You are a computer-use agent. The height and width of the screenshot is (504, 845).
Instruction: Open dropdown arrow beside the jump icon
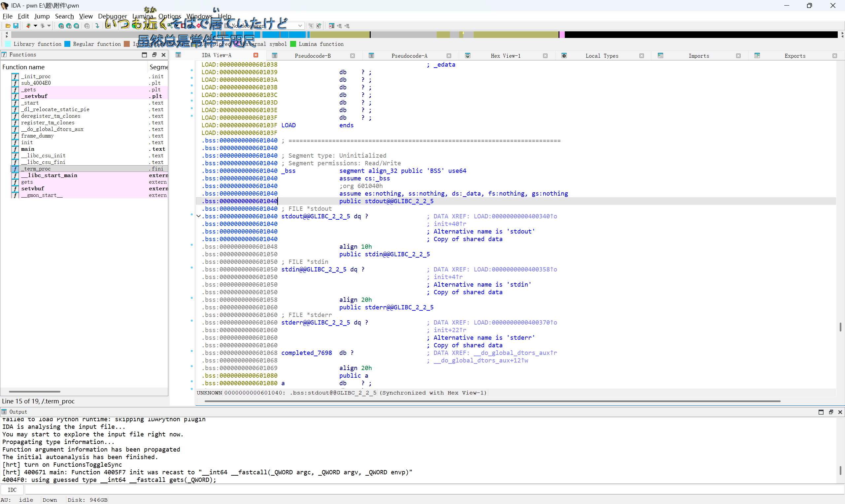tap(35, 26)
